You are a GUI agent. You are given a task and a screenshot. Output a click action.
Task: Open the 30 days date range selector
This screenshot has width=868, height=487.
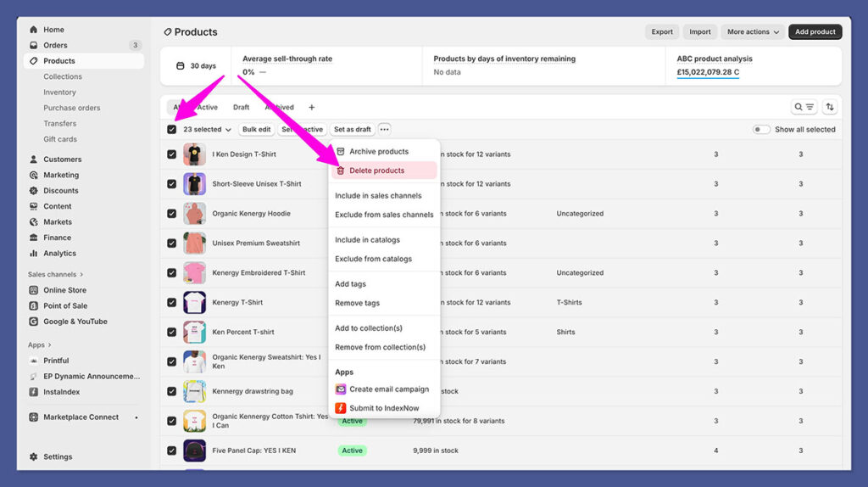196,66
